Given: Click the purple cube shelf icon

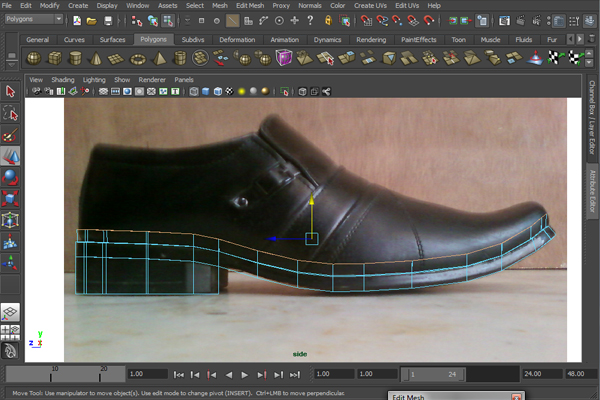Looking at the screenshot, I should [x=284, y=58].
